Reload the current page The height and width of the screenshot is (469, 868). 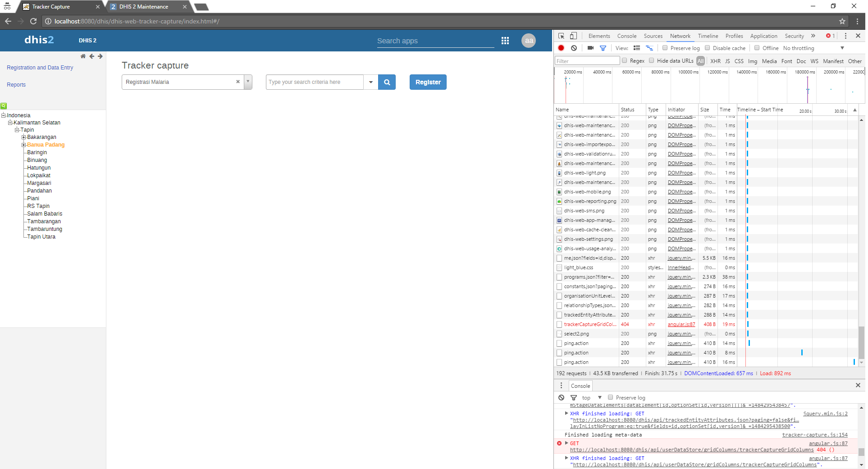point(33,21)
